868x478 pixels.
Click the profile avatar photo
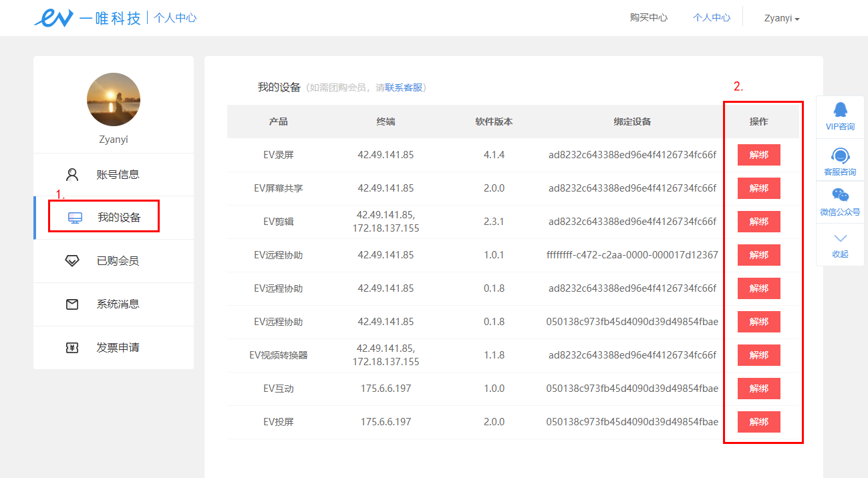click(114, 99)
